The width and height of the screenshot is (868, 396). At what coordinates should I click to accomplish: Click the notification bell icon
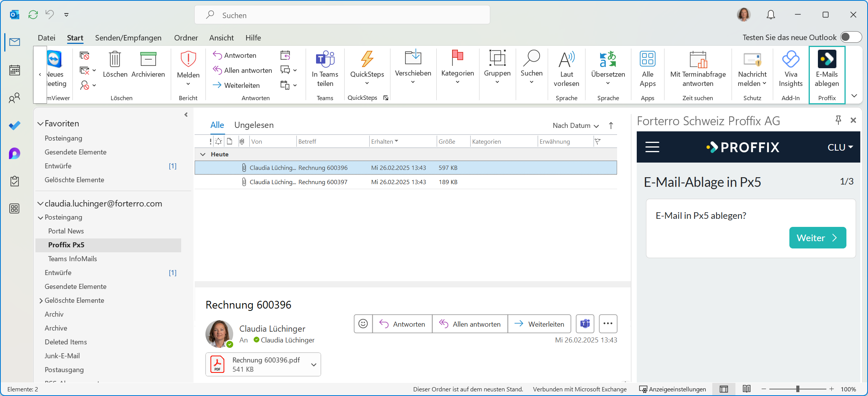coord(771,15)
